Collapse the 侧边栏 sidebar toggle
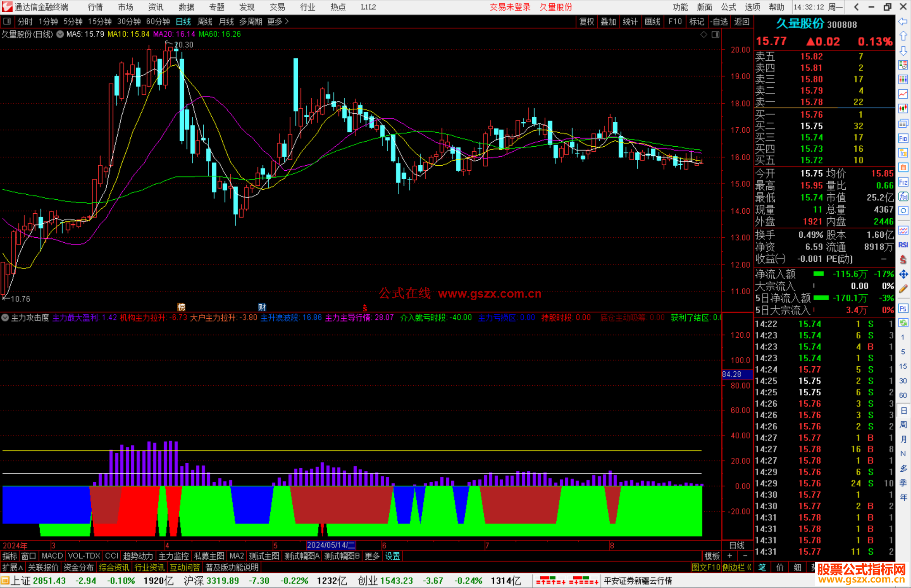911x588 pixels. click(737, 567)
